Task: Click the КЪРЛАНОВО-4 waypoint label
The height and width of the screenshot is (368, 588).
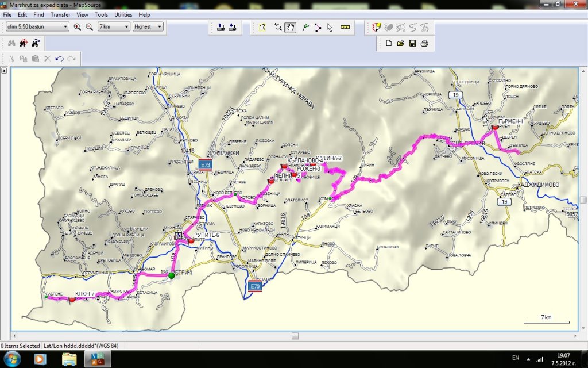Action: click(305, 160)
